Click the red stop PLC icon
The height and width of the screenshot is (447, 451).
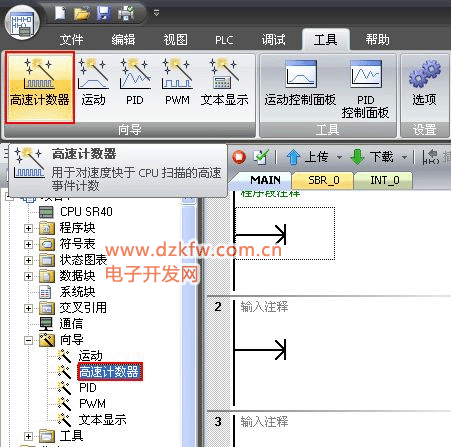239,157
